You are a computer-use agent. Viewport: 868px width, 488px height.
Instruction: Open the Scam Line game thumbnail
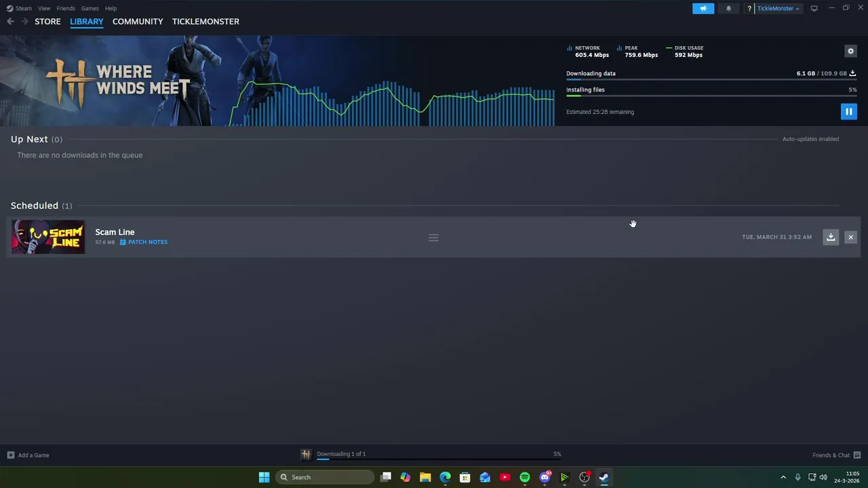click(x=48, y=237)
